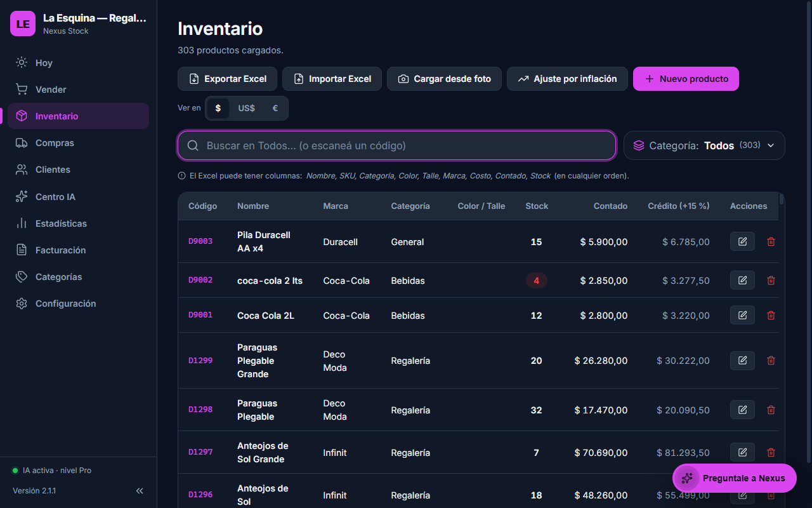The image size is (812, 508).
Task: Edit the D1298 Paraguas Plegable row
Action: pyautogui.click(x=742, y=410)
